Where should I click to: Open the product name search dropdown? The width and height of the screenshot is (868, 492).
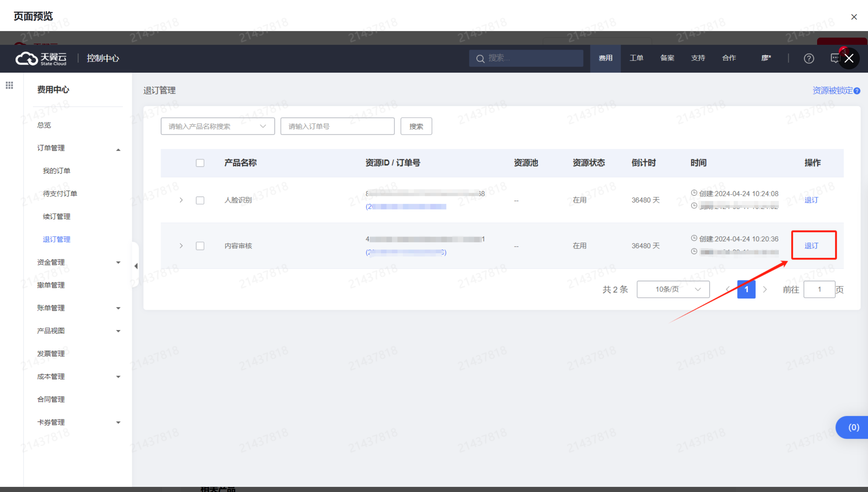pos(218,127)
